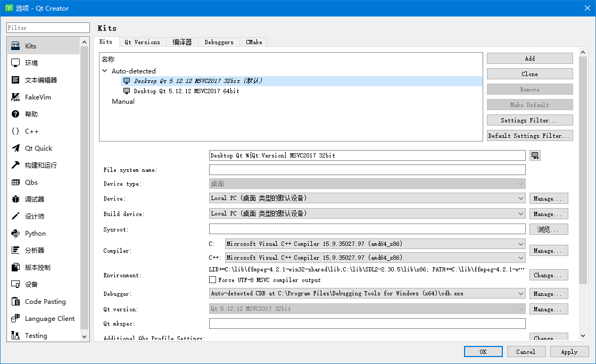Viewport: 596px width, 364px height.
Task: Open the Qt Quick paper plane icon
Action: coord(15,148)
